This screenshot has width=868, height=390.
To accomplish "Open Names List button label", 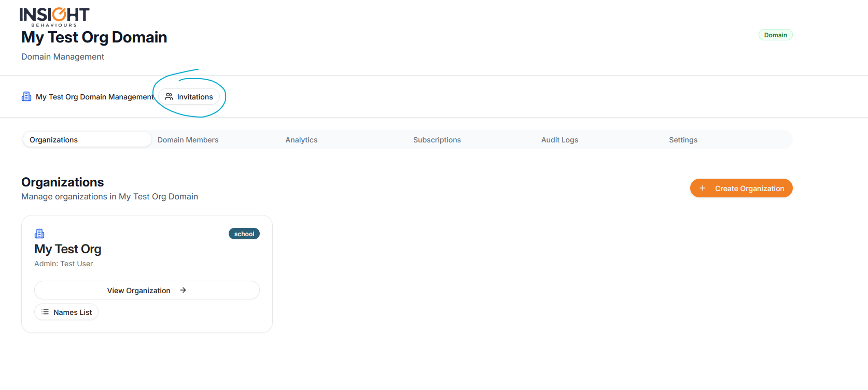I will point(73,312).
